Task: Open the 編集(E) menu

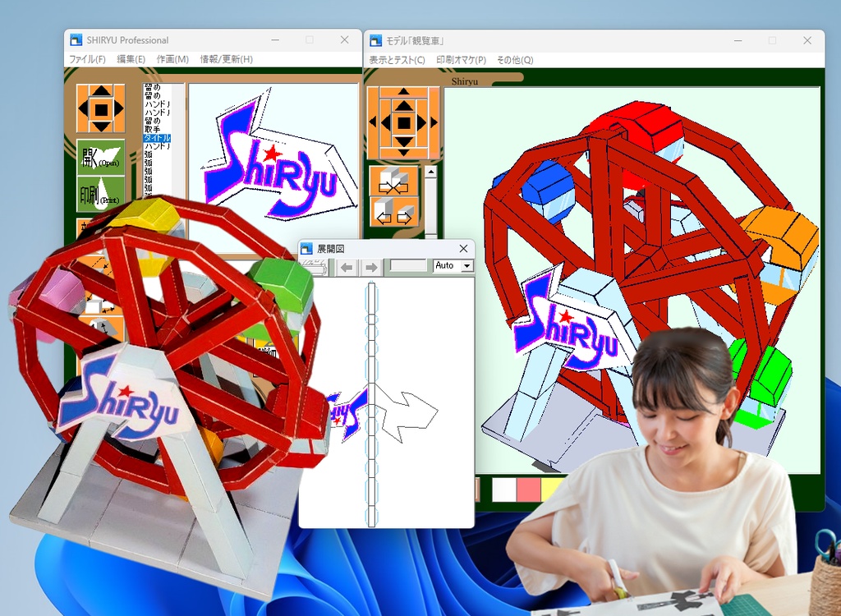Action: [131, 59]
